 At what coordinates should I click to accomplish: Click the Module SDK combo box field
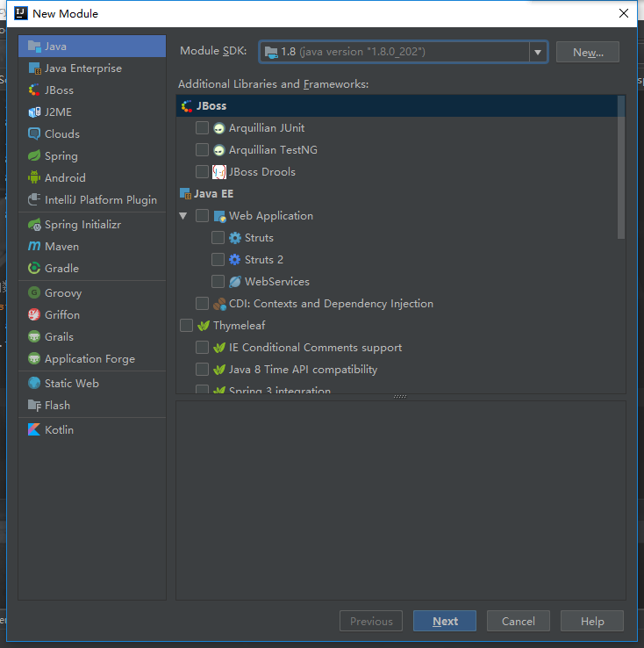[404, 52]
